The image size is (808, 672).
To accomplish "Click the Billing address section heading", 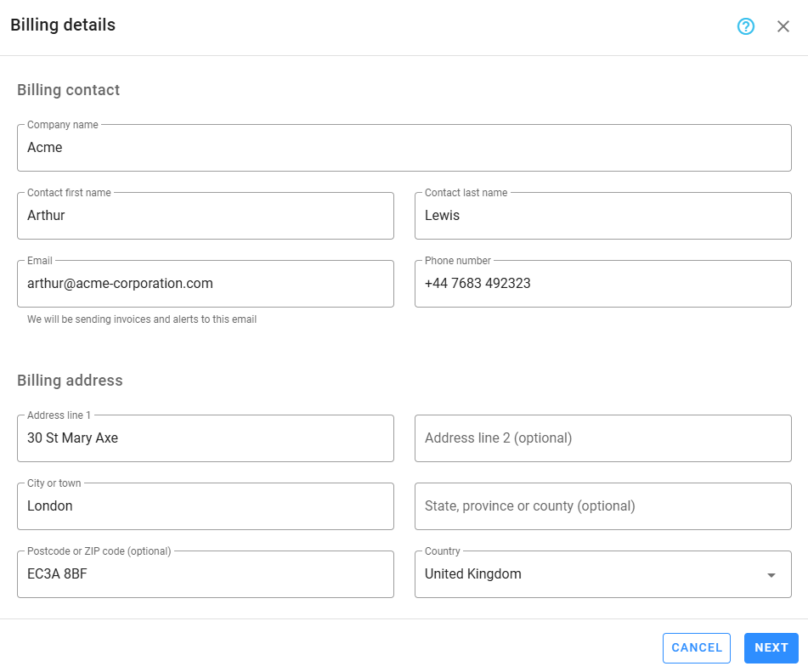I will [x=70, y=381].
